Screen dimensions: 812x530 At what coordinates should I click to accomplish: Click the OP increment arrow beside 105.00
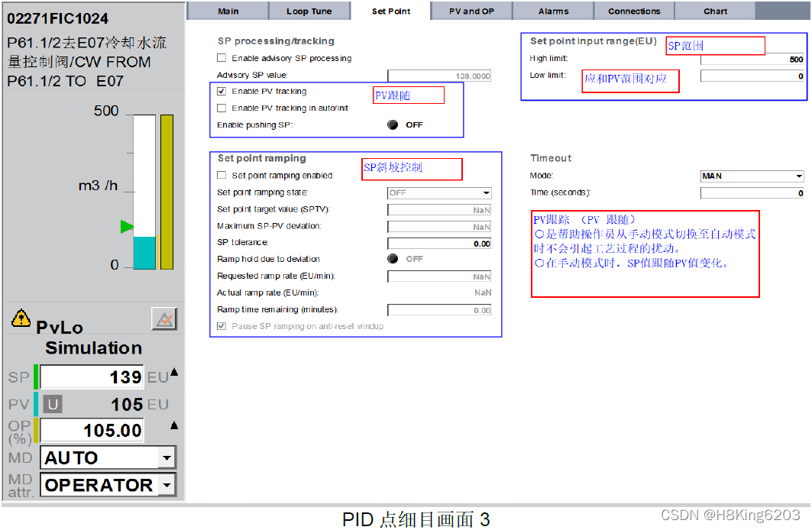click(174, 425)
